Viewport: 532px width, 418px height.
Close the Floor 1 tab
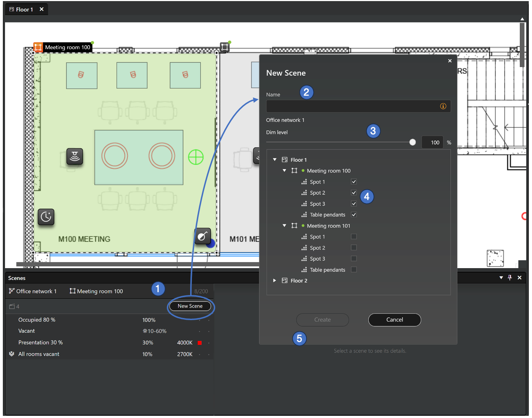(42, 9)
